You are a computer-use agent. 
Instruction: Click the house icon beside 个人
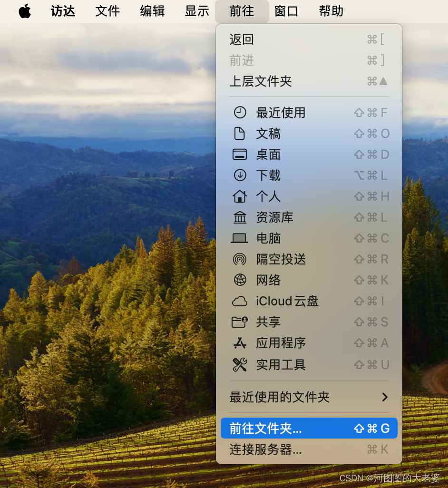pyautogui.click(x=240, y=196)
